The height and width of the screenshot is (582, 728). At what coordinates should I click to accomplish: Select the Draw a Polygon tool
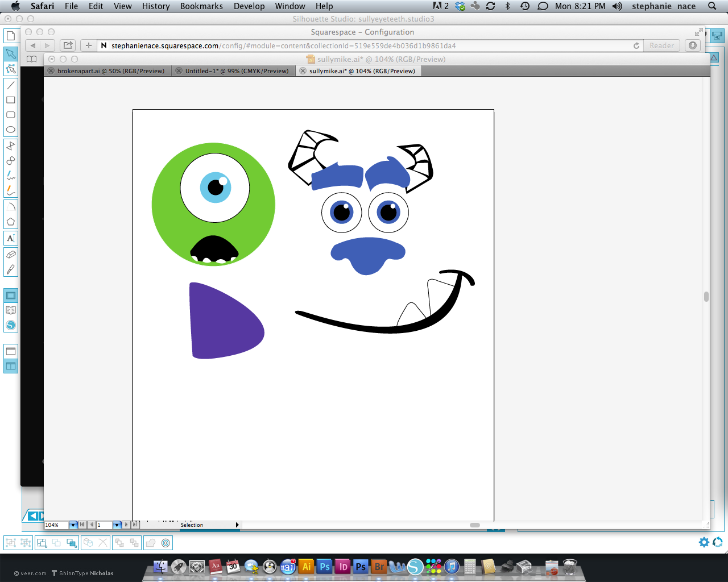click(11, 146)
